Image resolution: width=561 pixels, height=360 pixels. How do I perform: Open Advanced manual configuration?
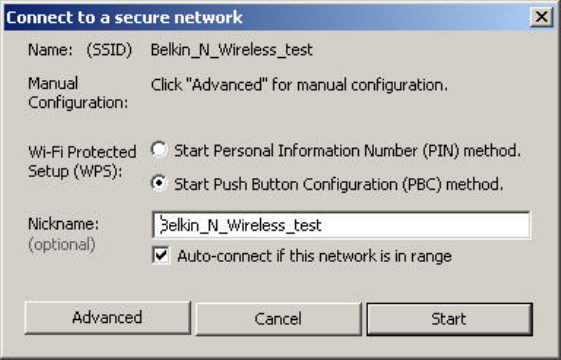(107, 318)
